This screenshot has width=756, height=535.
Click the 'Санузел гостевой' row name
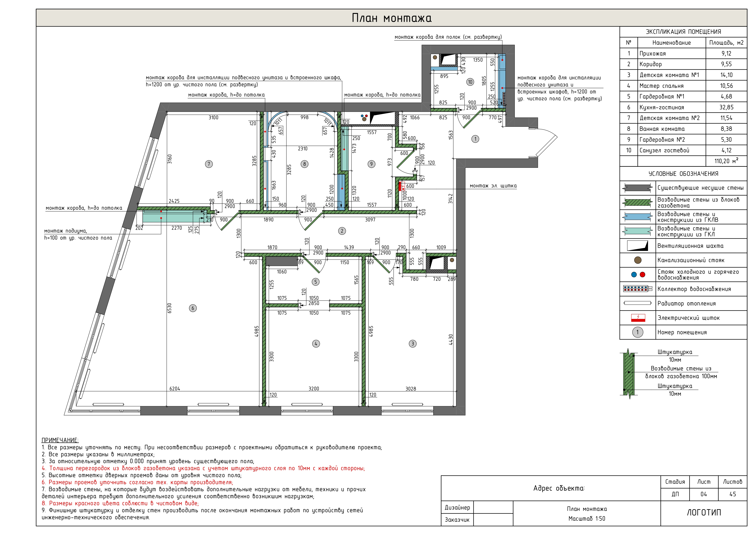pyautogui.click(x=664, y=150)
